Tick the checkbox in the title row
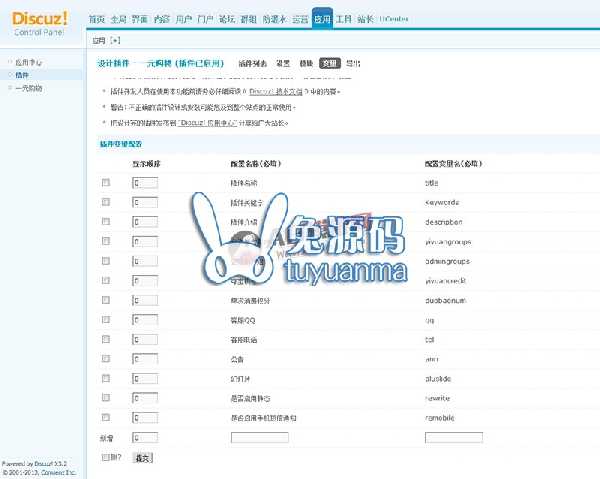Image resolution: width=600 pixels, height=479 pixels. coord(106,183)
